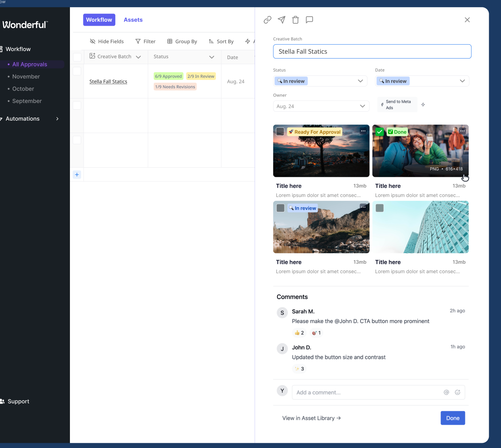Uncheck the green checkbox on Done image
The height and width of the screenshot is (448, 501).
(x=379, y=132)
